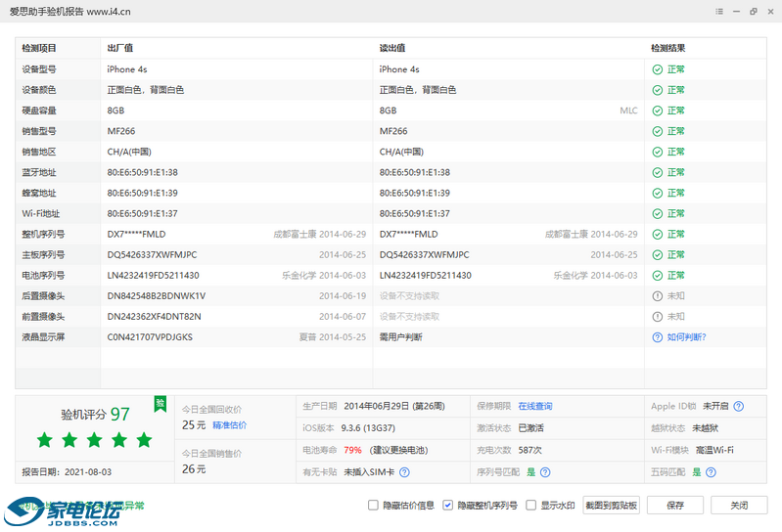This screenshot has height=532, width=782.
Task: Click the 25元 recycle price
Action: click(x=194, y=425)
